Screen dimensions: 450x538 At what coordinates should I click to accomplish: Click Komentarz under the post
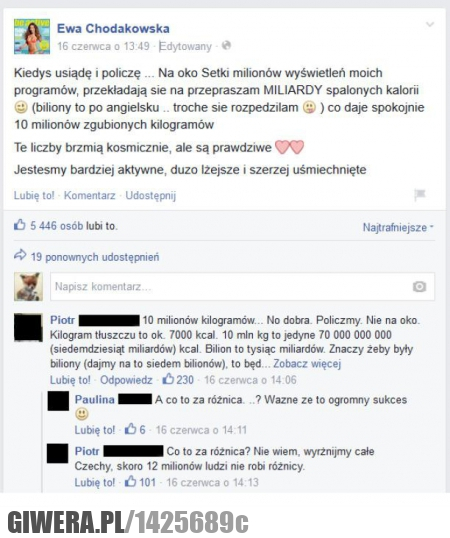point(90,195)
